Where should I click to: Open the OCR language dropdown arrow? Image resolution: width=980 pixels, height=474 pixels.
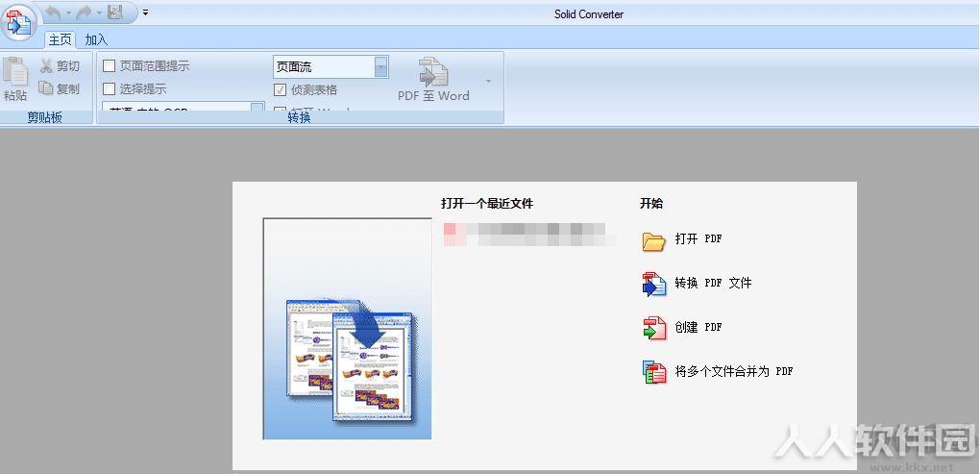click(x=257, y=109)
